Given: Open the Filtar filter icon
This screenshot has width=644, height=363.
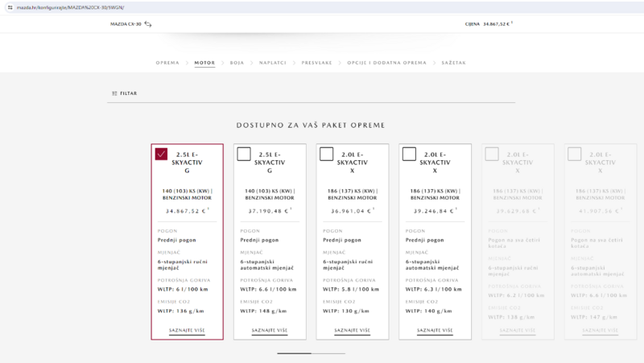Looking at the screenshot, I should pyautogui.click(x=114, y=93).
